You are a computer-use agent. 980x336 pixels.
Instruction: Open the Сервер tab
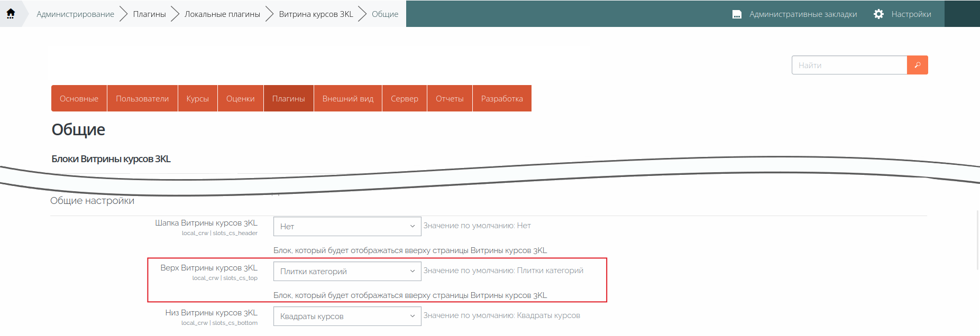click(x=404, y=99)
